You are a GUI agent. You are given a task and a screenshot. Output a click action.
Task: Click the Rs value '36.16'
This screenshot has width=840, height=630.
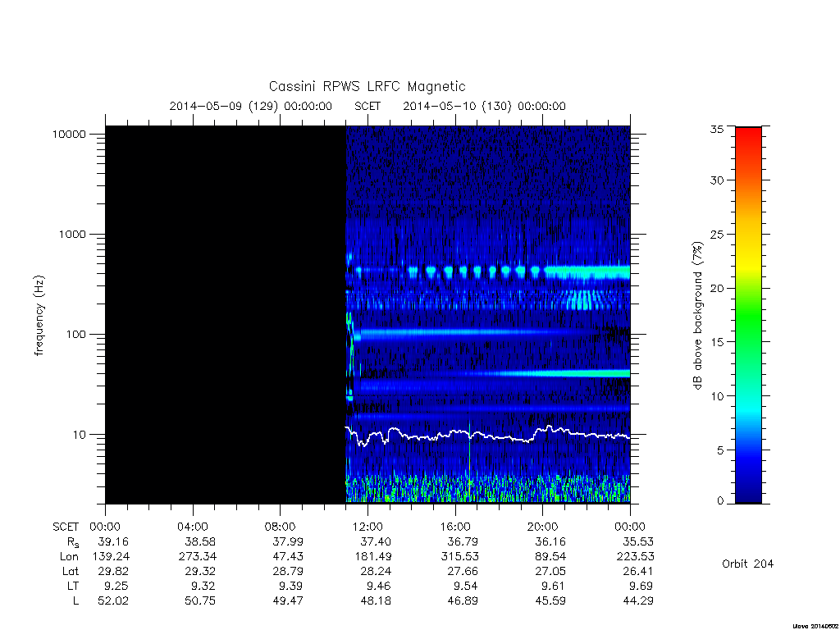click(550, 541)
